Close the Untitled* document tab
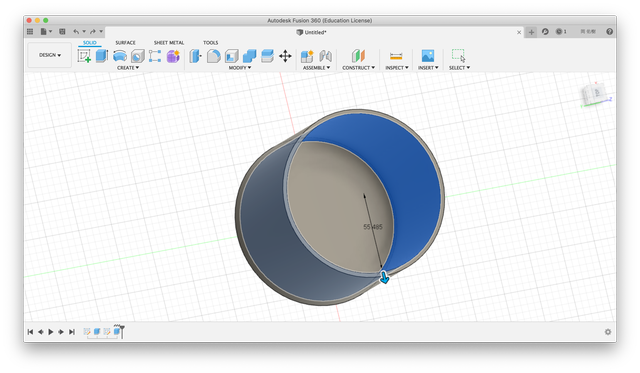 519,32
